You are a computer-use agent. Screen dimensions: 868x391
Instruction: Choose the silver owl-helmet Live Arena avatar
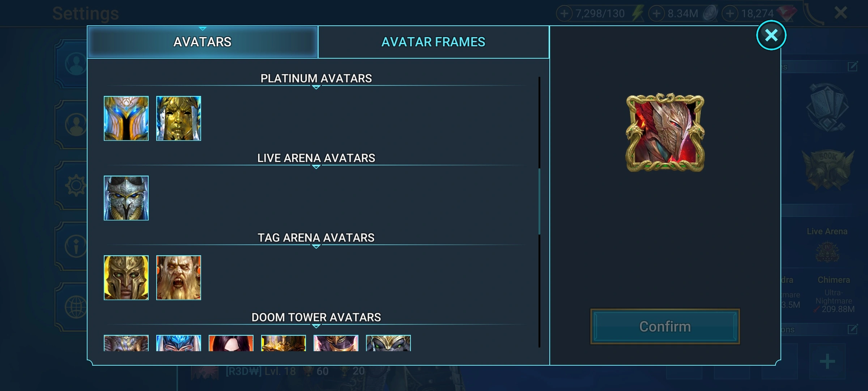coord(126,198)
